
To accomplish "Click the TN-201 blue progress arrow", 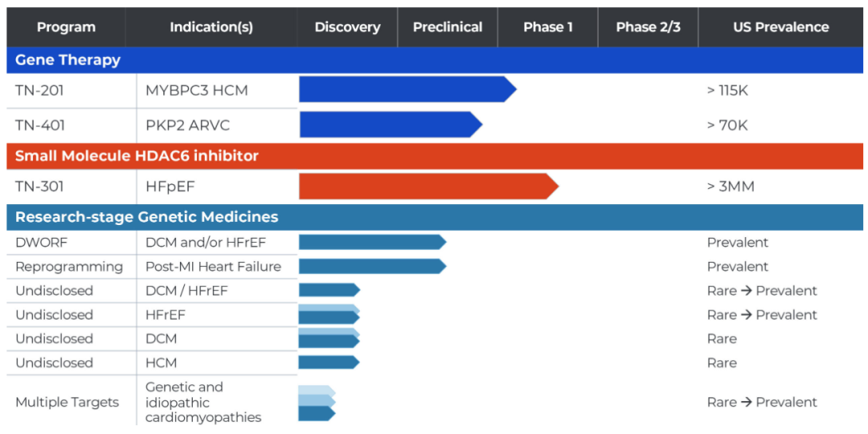I will coord(407,90).
